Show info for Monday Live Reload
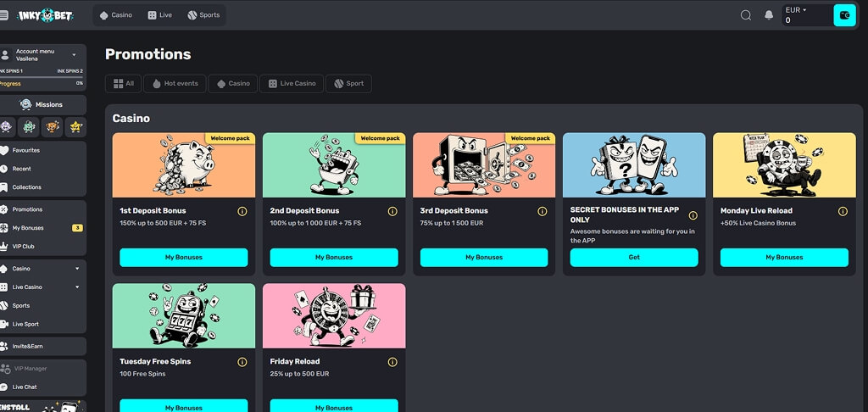Screen dimensions: 868x412 point(843,211)
